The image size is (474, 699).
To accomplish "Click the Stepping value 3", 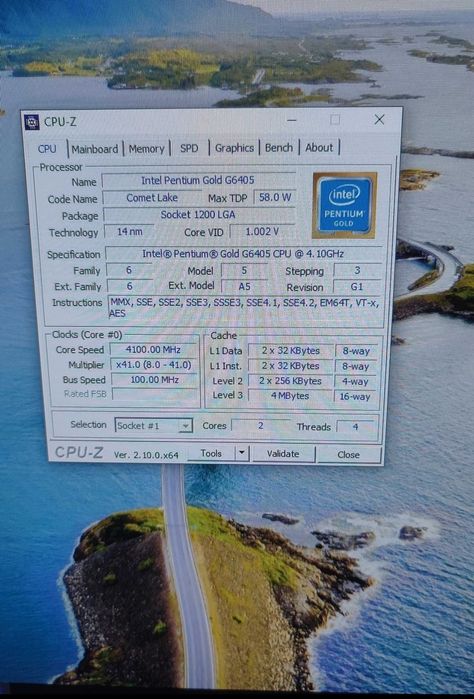I will [357, 271].
